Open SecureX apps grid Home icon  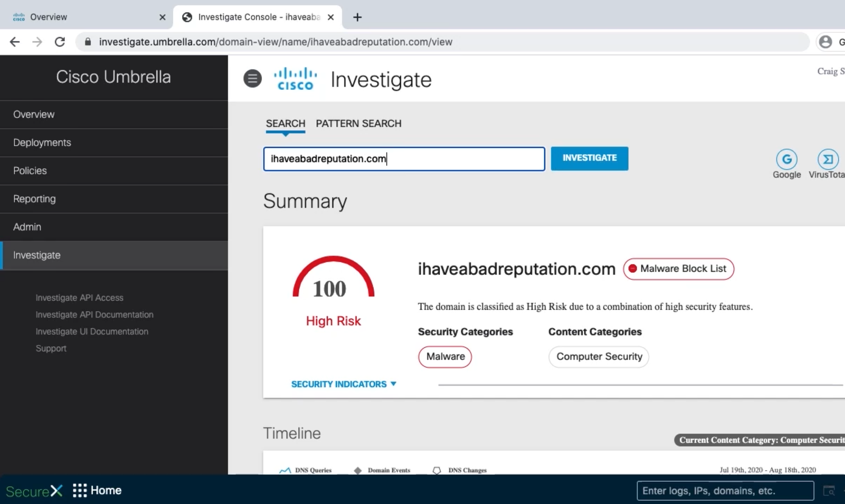pos(80,490)
